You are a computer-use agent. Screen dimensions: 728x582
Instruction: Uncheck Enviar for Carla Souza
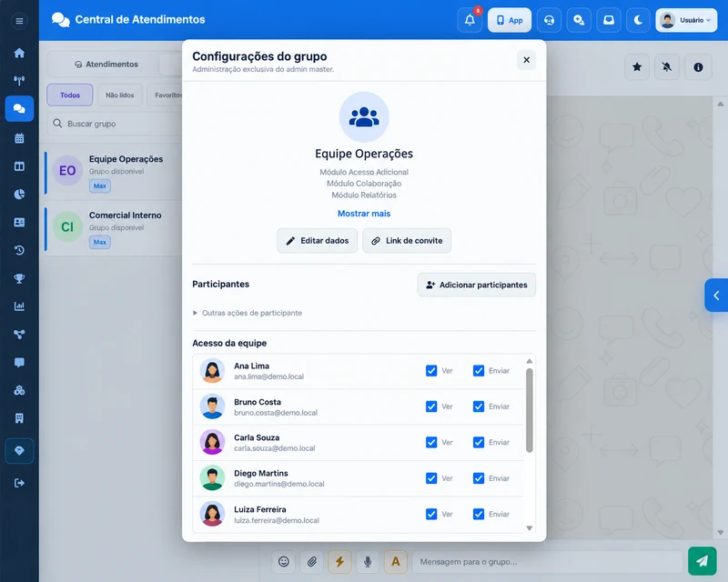pyautogui.click(x=479, y=442)
